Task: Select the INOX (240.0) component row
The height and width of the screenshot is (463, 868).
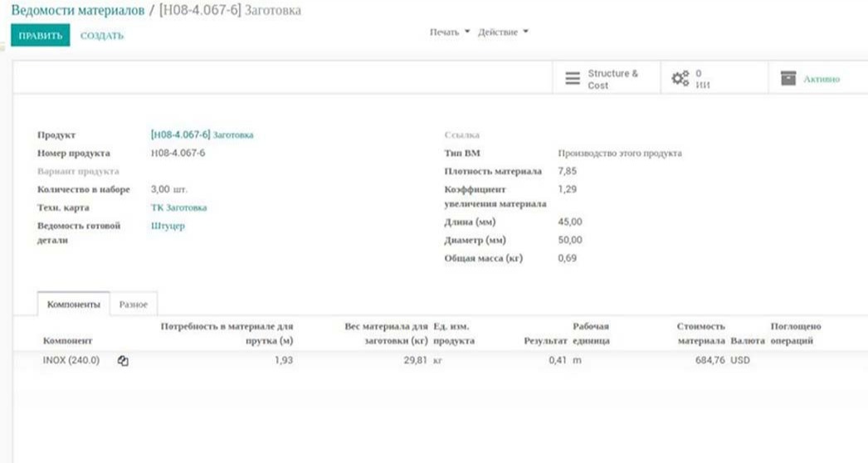Action: click(71, 361)
